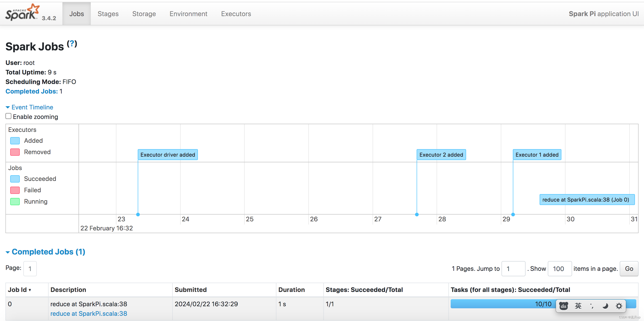Click the 'User: root' text
The width and height of the screenshot is (644, 321).
click(20, 63)
